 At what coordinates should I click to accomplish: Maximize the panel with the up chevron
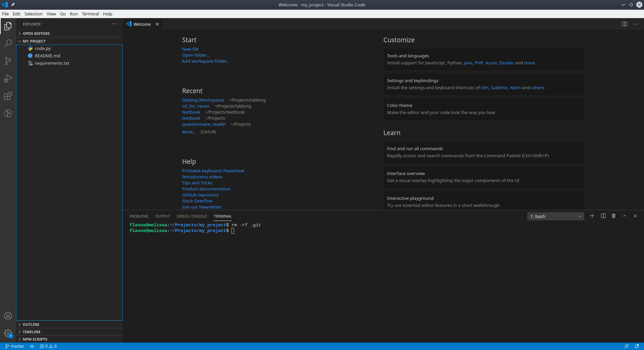625,216
